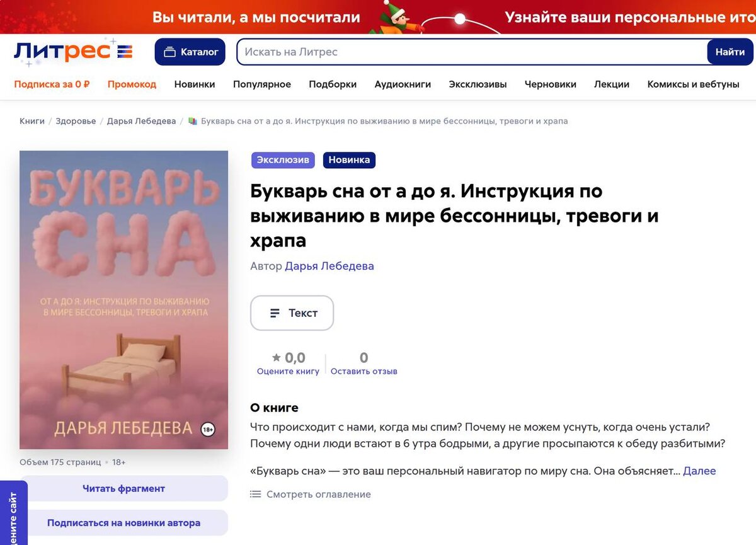Click the book cover thumbnail

(x=124, y=300)
